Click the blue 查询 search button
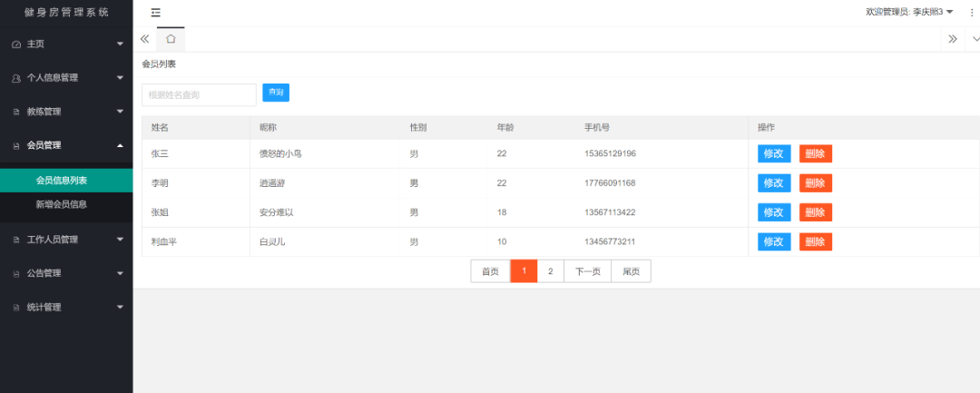Viewport: 980px width, 393px height. [x=276, y=93]
